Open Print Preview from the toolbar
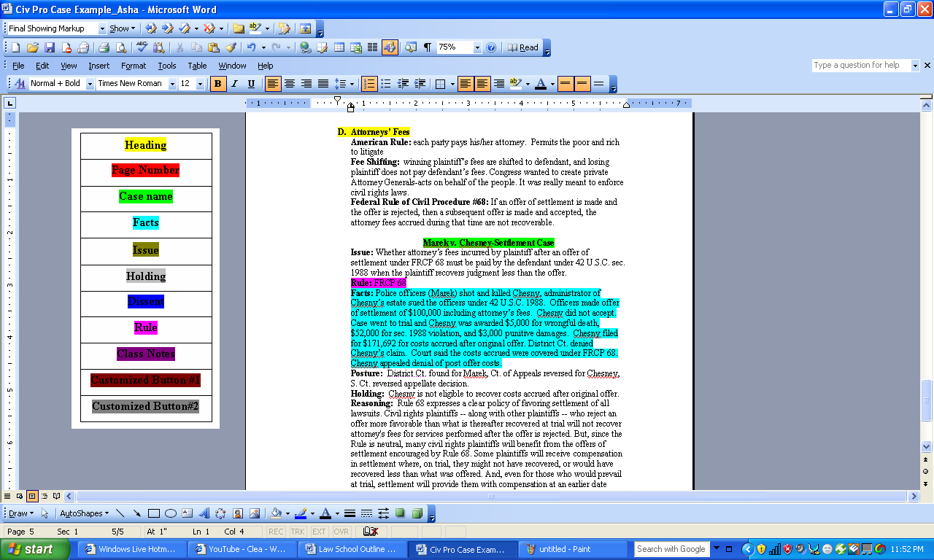Screen dimensions: 934x560 coord(120,47)
